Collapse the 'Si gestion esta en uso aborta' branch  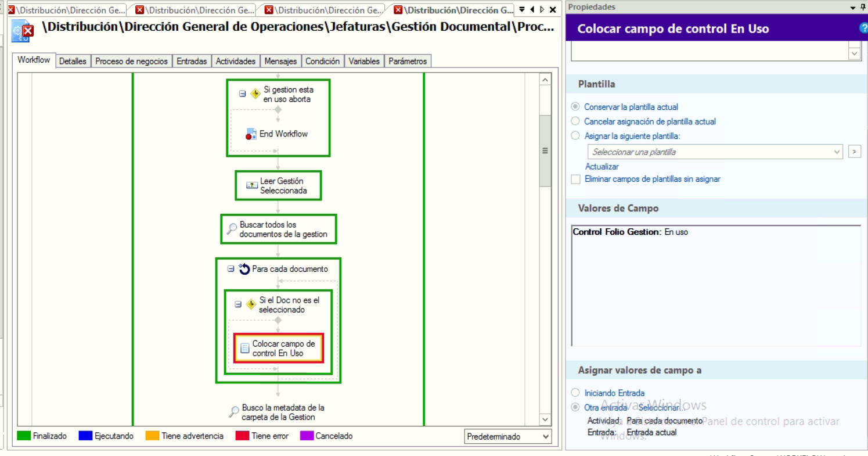click(x=243, y=94)
